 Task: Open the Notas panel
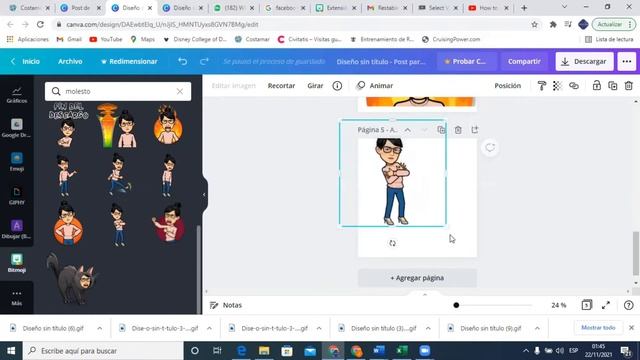coord(226,305)
